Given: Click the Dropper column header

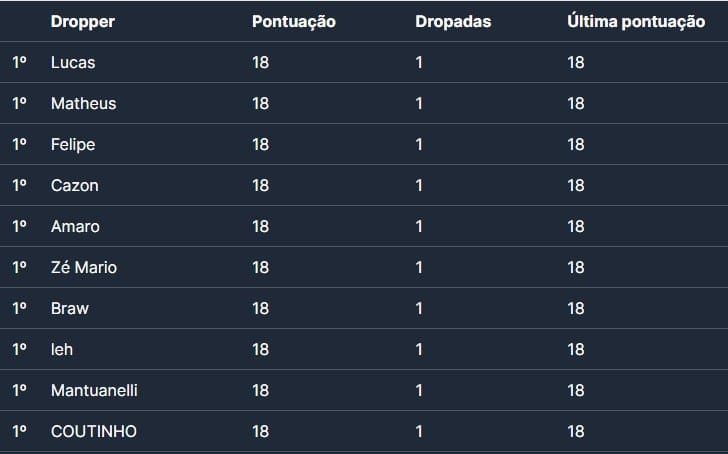Looking at the screenshot, I should (x=82, y=22).
